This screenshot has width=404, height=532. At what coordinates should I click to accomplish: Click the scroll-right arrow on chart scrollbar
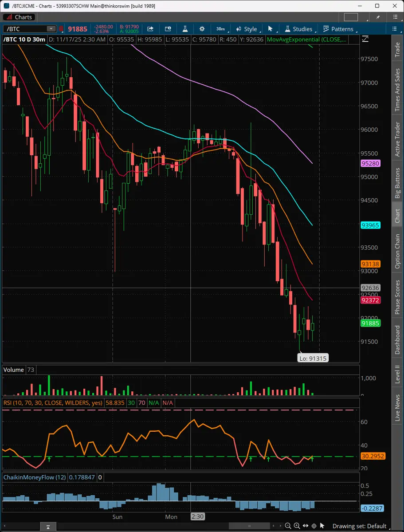(x=281, y=526)
